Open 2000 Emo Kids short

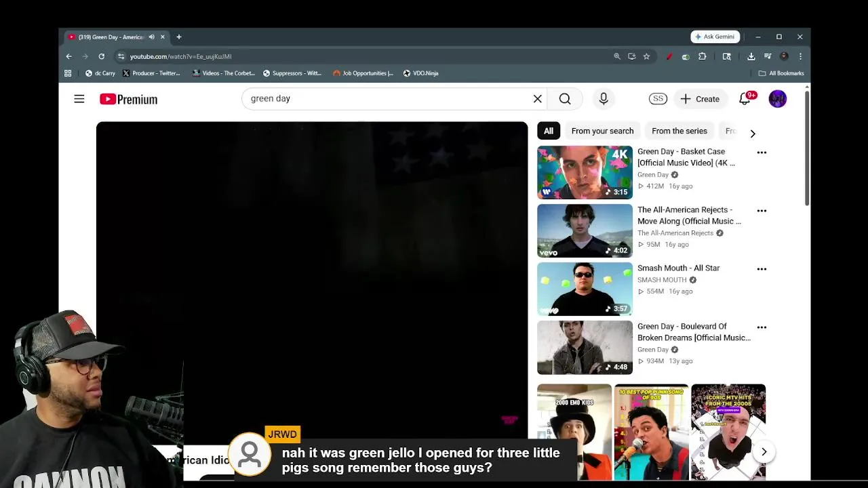[574, 432]
